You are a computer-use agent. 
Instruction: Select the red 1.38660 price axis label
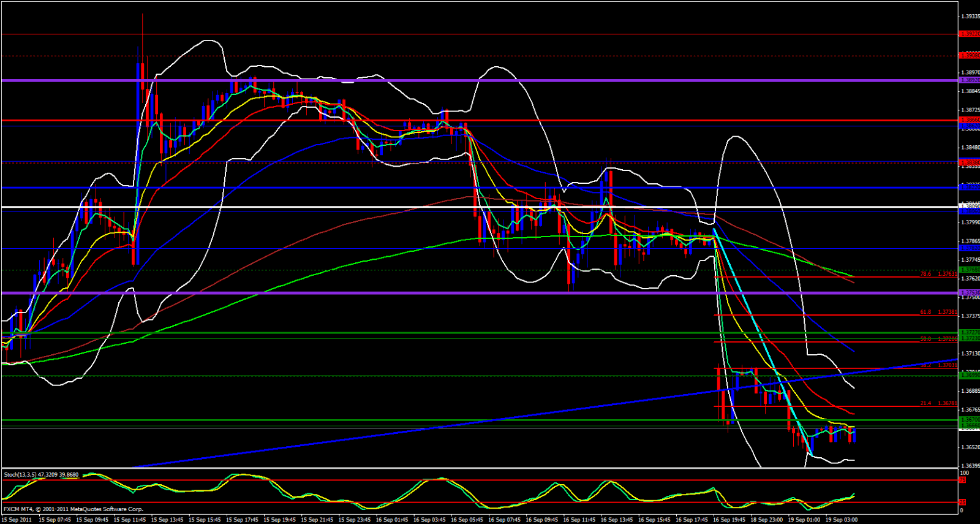click(969, 120)
